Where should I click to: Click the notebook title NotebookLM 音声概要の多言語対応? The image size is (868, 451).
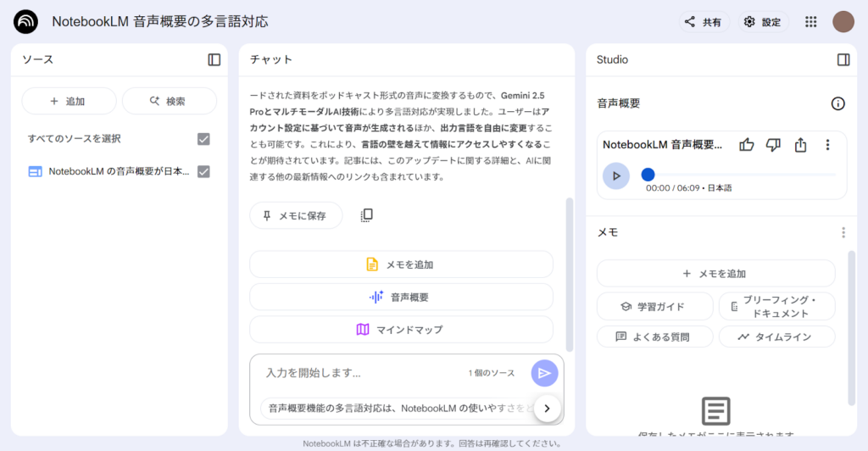click(x=160, y=21)
